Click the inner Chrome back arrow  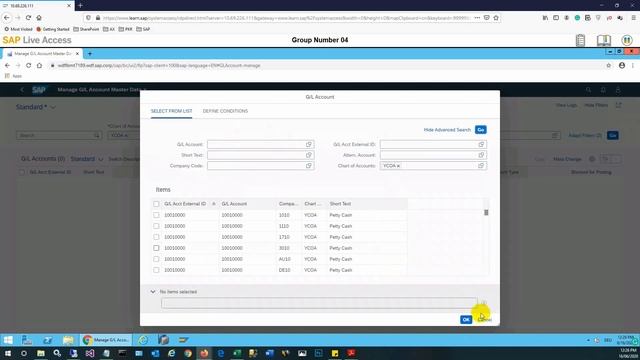point(7,65)
